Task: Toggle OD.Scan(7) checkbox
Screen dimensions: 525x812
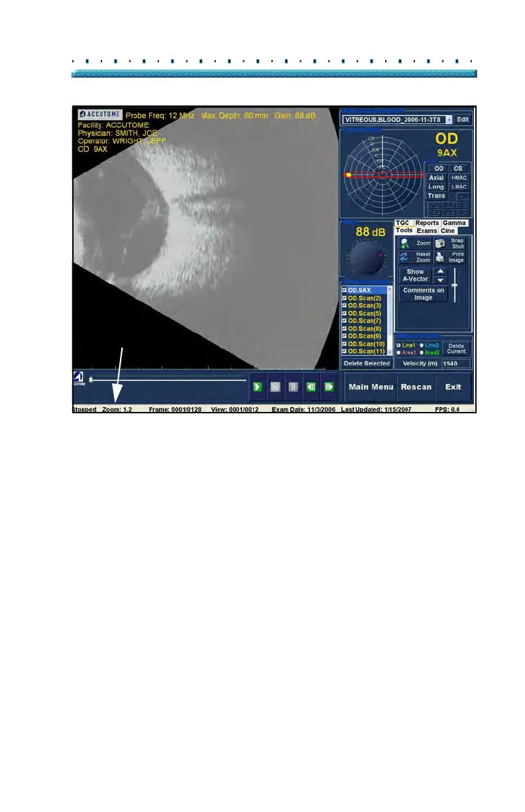Action: pos(344,321)
